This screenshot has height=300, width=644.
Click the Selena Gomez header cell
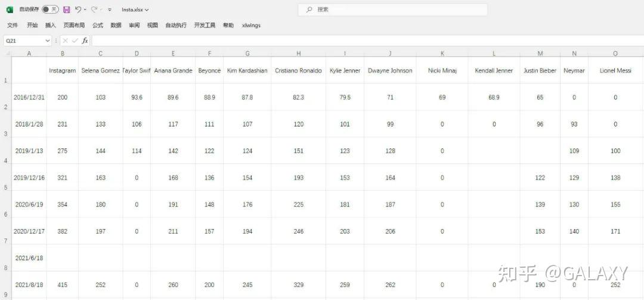[x=101, y=71]
